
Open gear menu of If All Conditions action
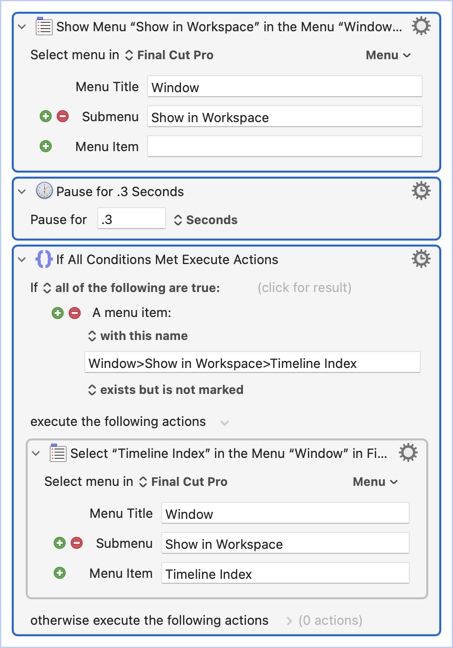coord(421,259)
